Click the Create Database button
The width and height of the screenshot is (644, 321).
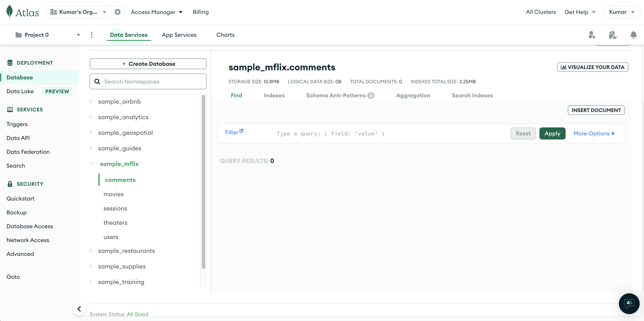148,64
